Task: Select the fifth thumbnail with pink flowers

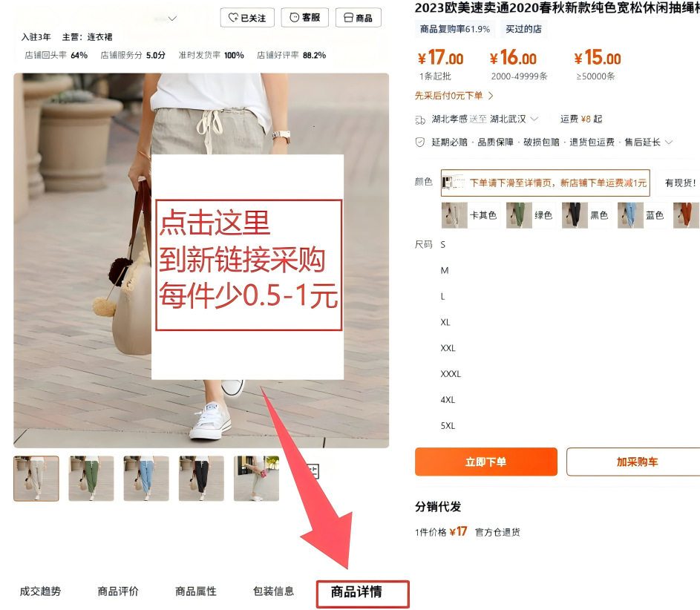Action: click(x=256, y=479)
